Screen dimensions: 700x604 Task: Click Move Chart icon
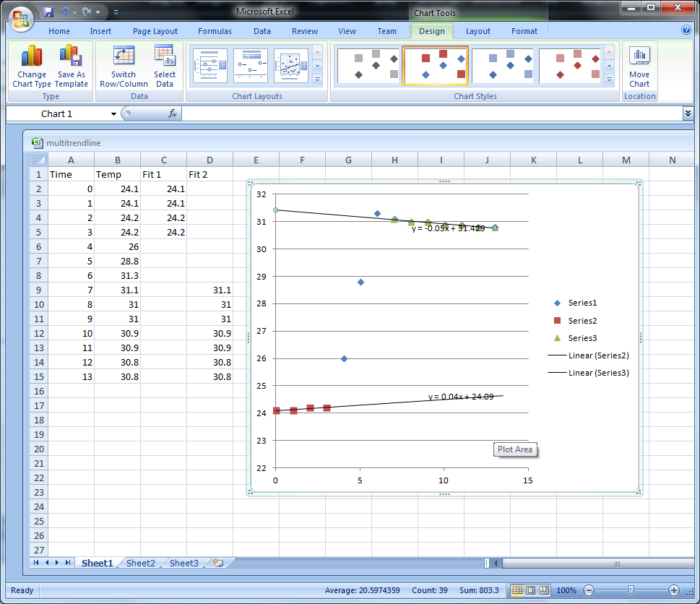(639, 56)
